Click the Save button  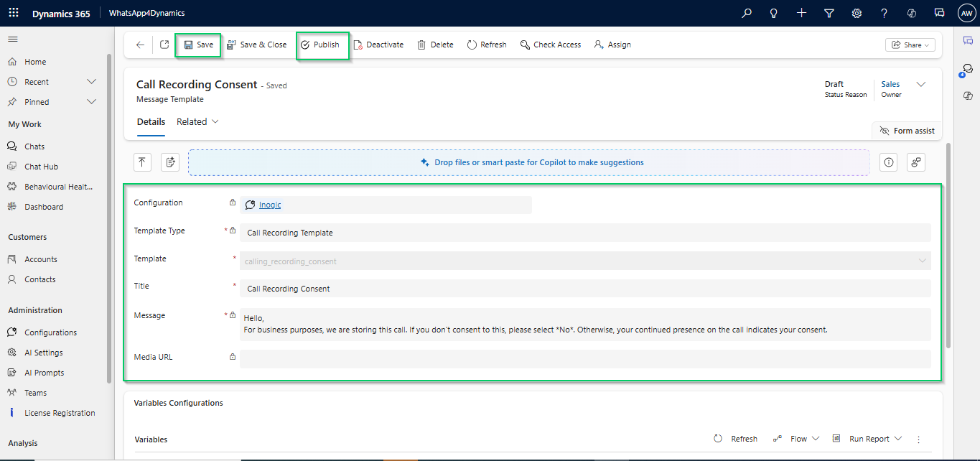pyautogui.click(x=198, y=45)
